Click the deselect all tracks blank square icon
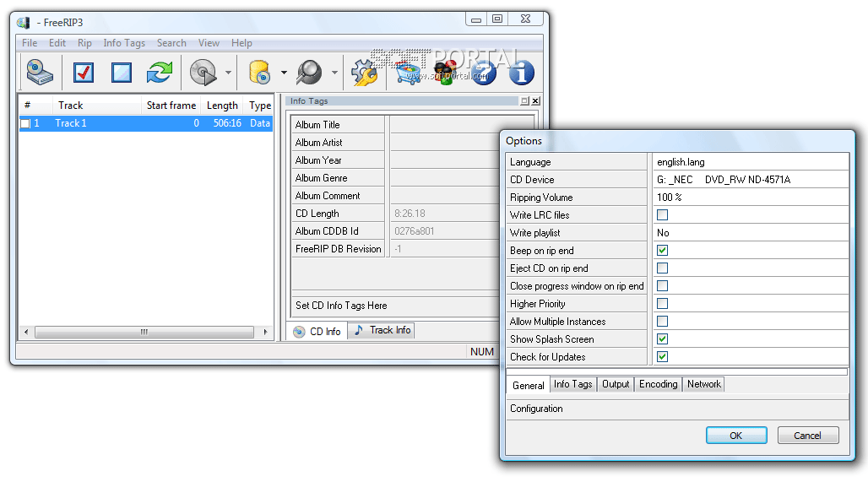The width and height of the screenshot is (868, 482). pos(122,73)
